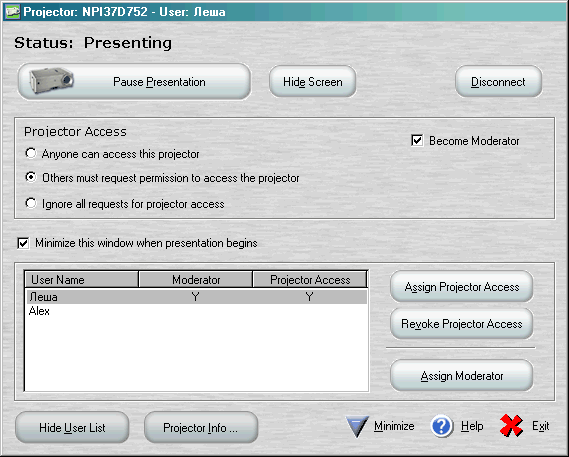Click the blue Minimize triangle icon
Image resolution: width=569 pixels, height=457 pixels.
tap(357, 426)
